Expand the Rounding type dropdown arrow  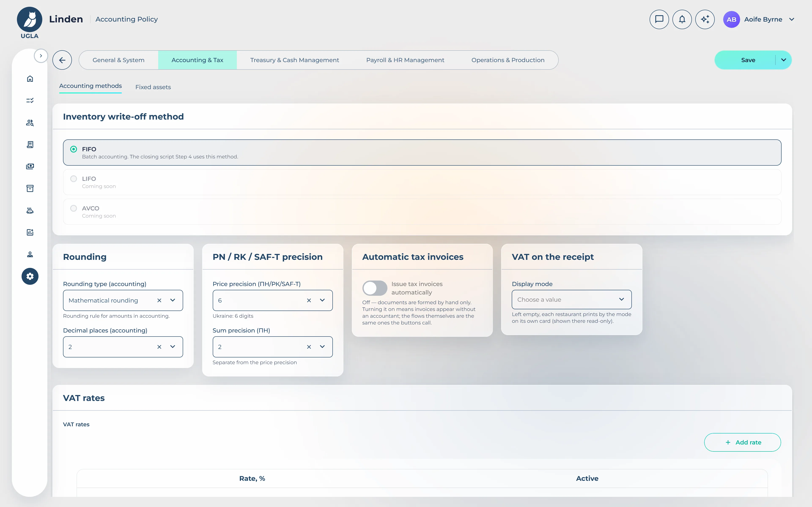173,300
